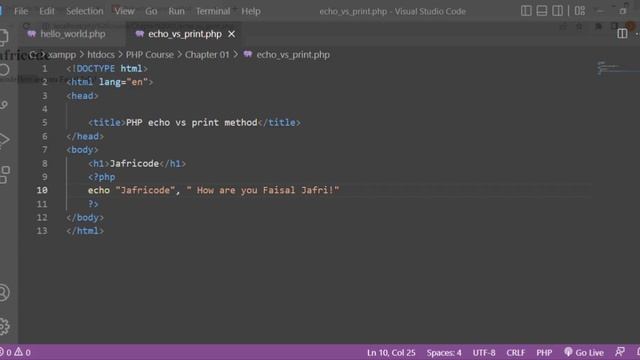Click the htdocs breadcrumb folder
Image resolution: width=640 pixels, height=360 pixels.
[x=101, y=55]
